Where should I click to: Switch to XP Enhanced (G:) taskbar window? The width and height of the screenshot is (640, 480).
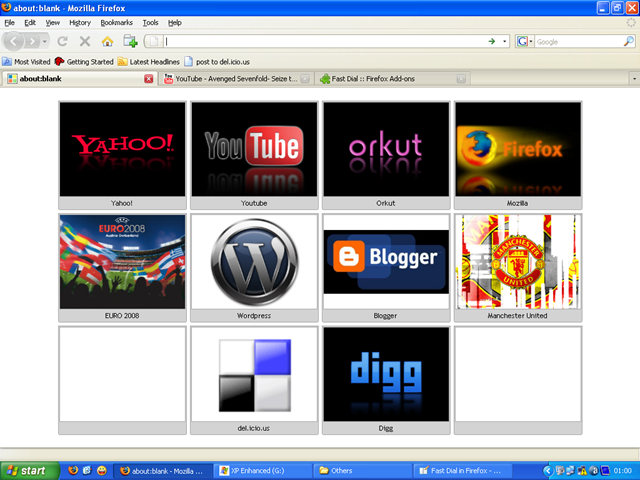pos(263,471)
